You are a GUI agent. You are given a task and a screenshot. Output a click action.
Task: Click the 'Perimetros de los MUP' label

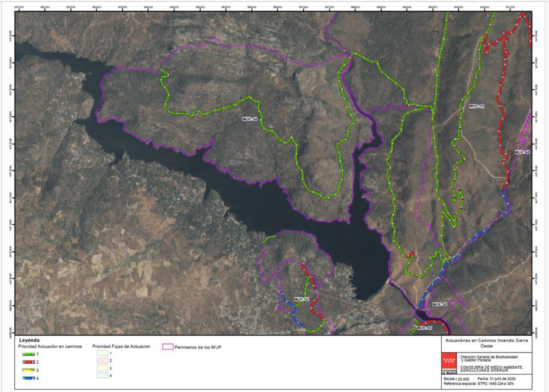[198, 347]
